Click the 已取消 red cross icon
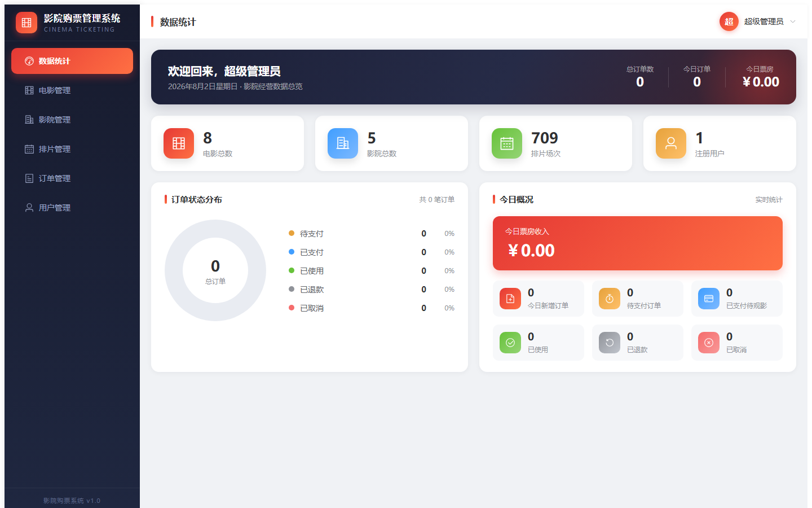812x508 pixels. pos(709,343)
